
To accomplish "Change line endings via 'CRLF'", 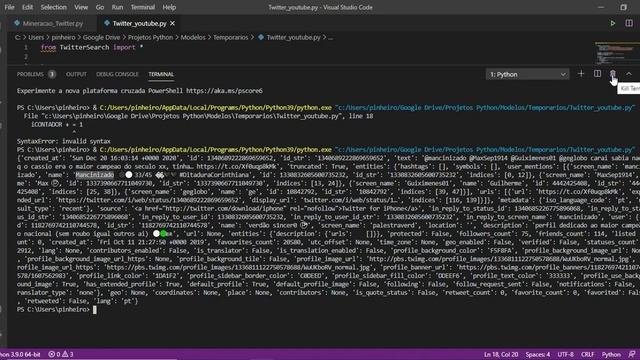I will pos(587,354).
